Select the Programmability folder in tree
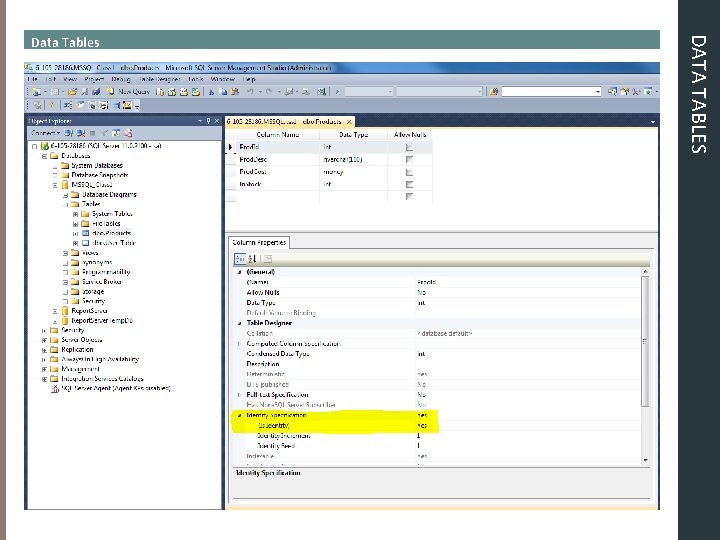Screen dimensions: 720x540 tap(106, 272)
